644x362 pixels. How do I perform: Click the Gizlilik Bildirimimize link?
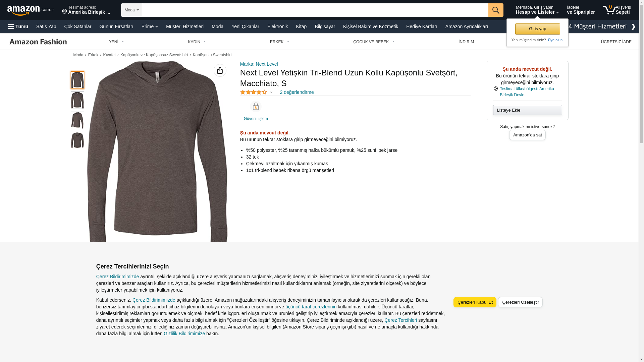tap(184, 334)
